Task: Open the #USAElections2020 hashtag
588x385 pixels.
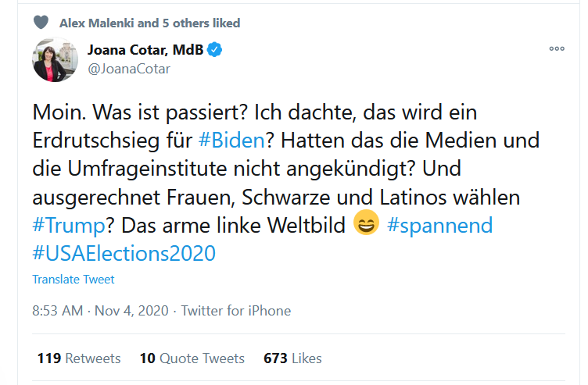Action: pos(124,253)
